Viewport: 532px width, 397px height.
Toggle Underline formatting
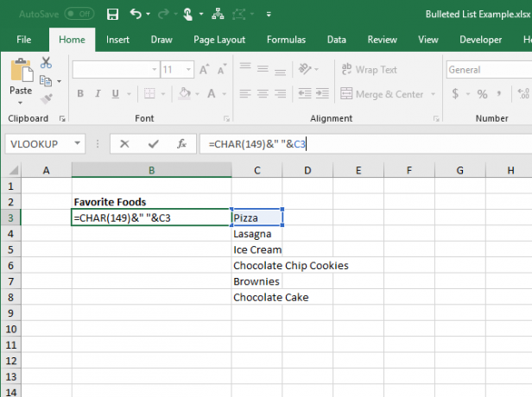[x=116, y=93]
